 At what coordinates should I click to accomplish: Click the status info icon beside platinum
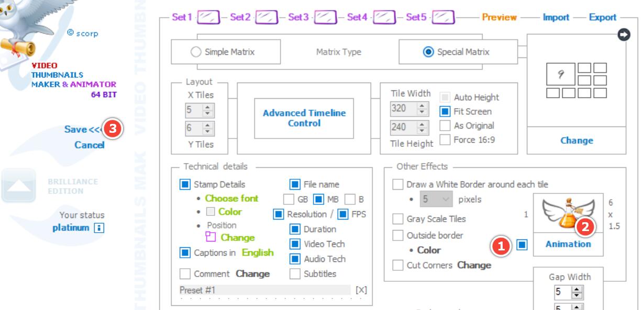tap(98, 228)
